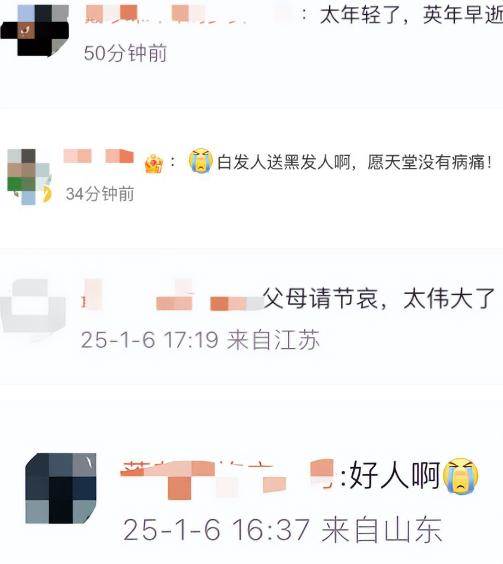Click the golden crown membership badge icon
The height and width of the screenshot is (564, 503).
click(154, 164)
